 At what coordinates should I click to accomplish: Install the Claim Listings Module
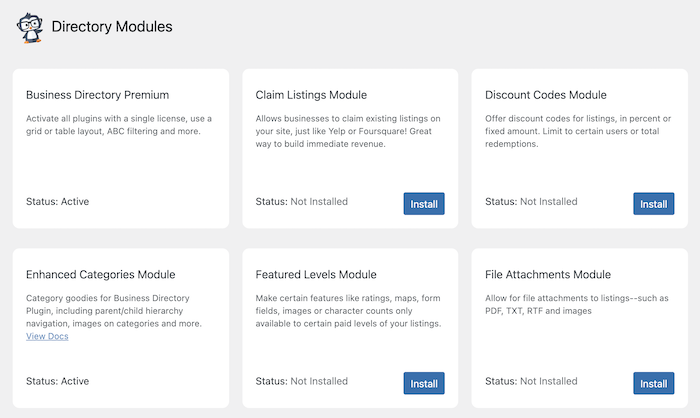(x=424, y=204)
